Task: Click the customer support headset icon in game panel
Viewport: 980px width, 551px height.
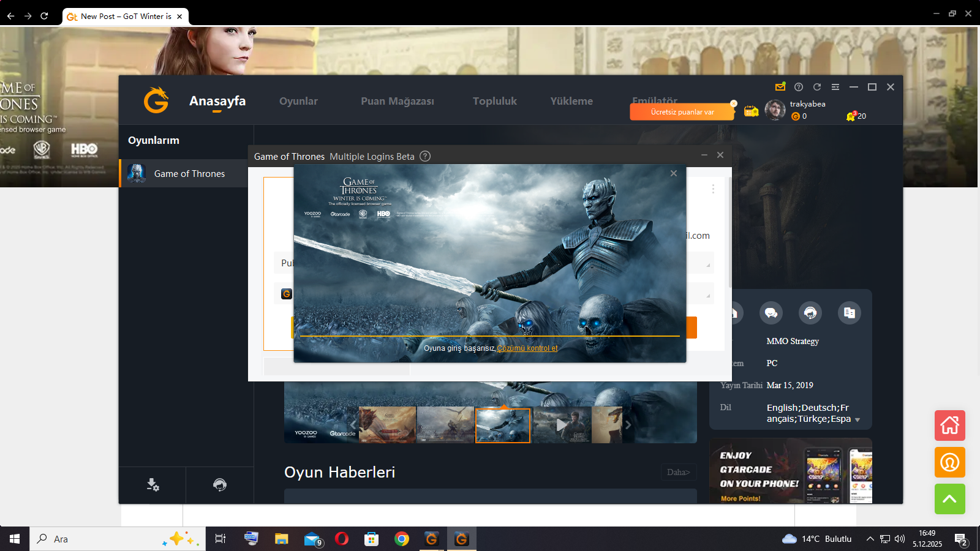Action: pos(810,313)
